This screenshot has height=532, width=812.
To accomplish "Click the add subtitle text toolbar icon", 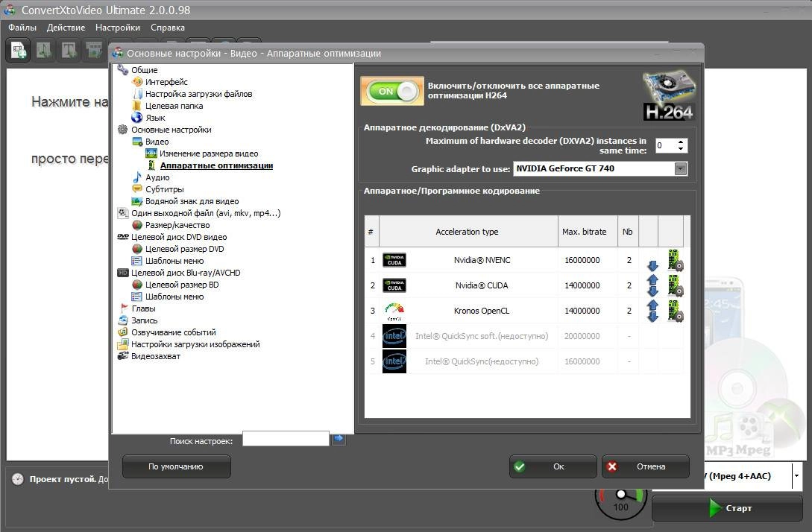I will click(69, 51).
